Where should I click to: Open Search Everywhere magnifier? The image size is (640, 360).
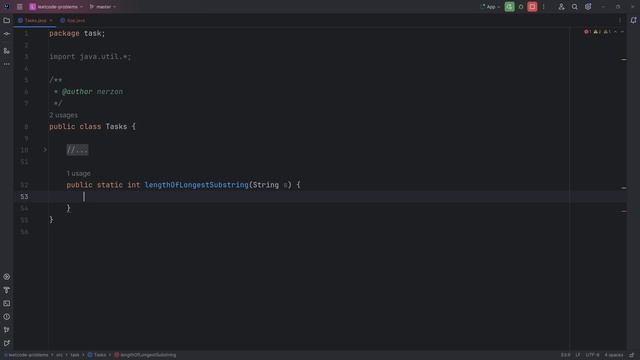[575, 7]
